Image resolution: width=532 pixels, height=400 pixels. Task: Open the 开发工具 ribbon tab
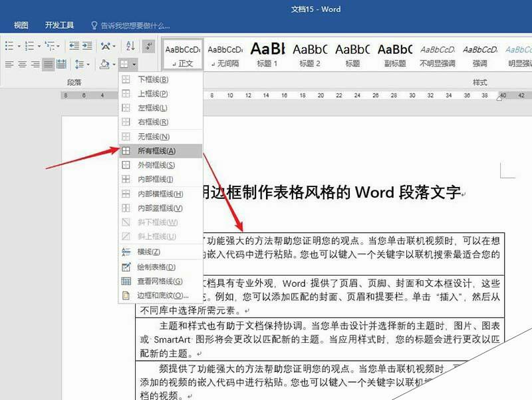[x=59, y=25]
